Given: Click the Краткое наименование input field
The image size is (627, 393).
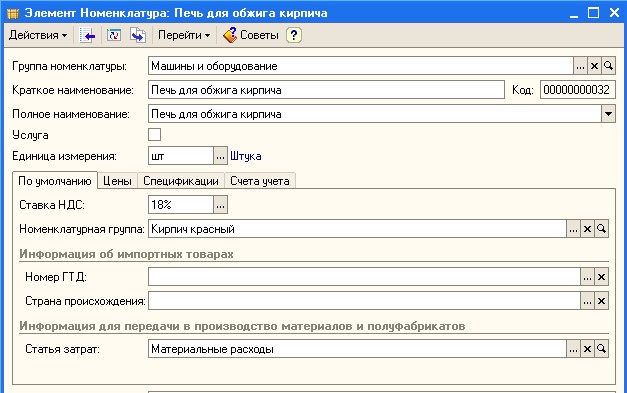Looking at the screenshot, I should [x=326, y=90].
